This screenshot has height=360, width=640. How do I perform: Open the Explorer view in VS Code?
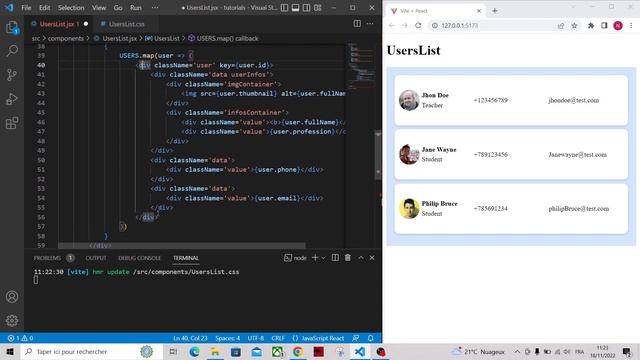click(x=12, y=28)
